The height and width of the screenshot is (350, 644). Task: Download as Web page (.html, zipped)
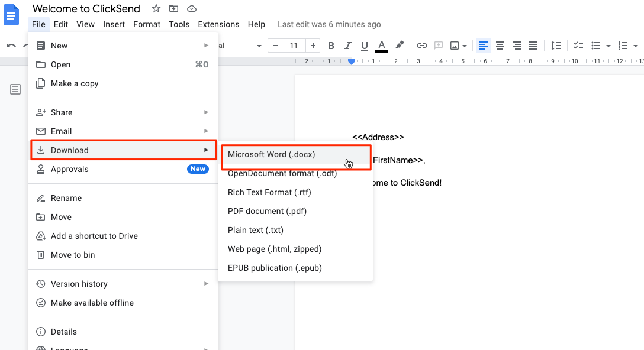(x=295, y=249)
